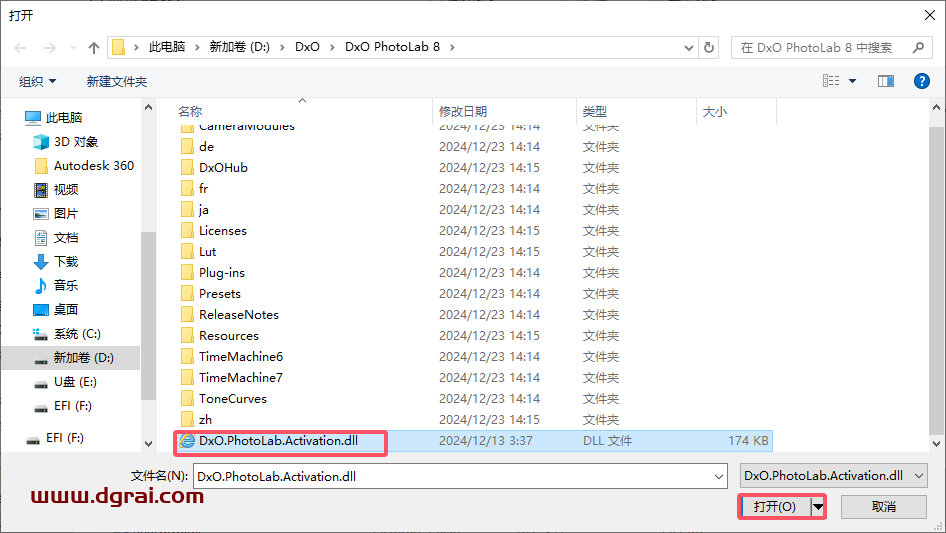
Task: Click the search magnifier icon
Action: (918, 47)
